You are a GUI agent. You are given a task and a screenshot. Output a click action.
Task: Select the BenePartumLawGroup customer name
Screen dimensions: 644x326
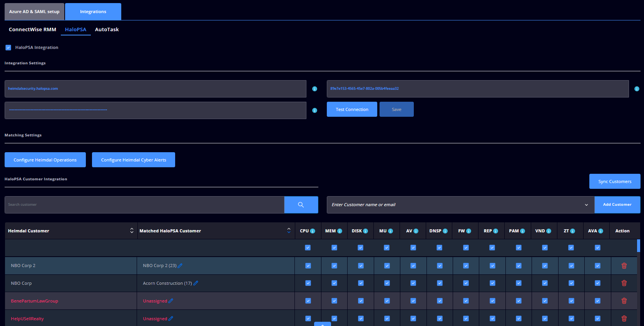35,301
